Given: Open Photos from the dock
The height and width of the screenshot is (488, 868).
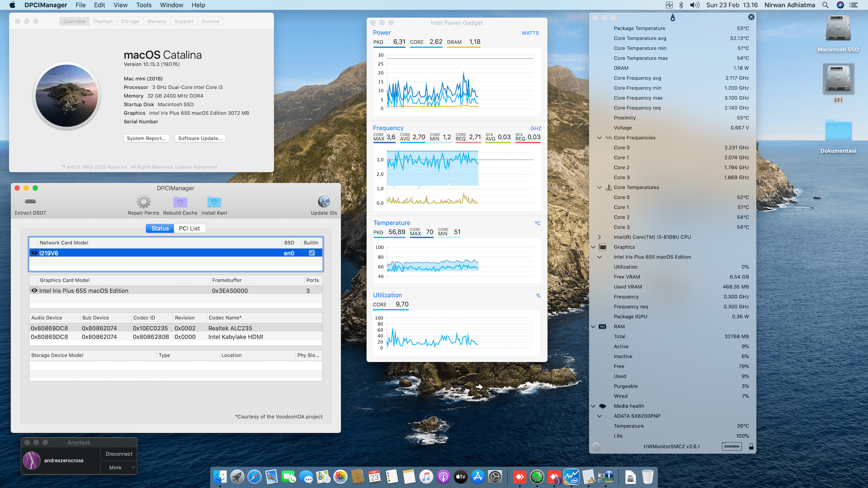Looking at the screenshot, I should 340,476.
